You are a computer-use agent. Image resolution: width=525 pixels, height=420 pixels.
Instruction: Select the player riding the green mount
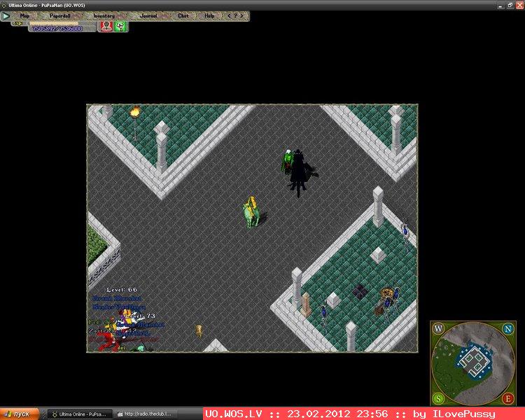coord(251,212)
